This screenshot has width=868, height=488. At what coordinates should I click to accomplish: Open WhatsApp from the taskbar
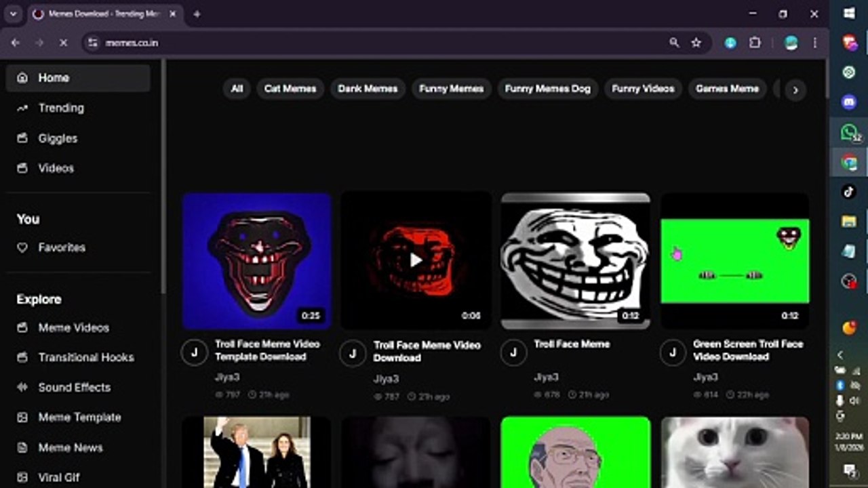[x=849, y=133]
